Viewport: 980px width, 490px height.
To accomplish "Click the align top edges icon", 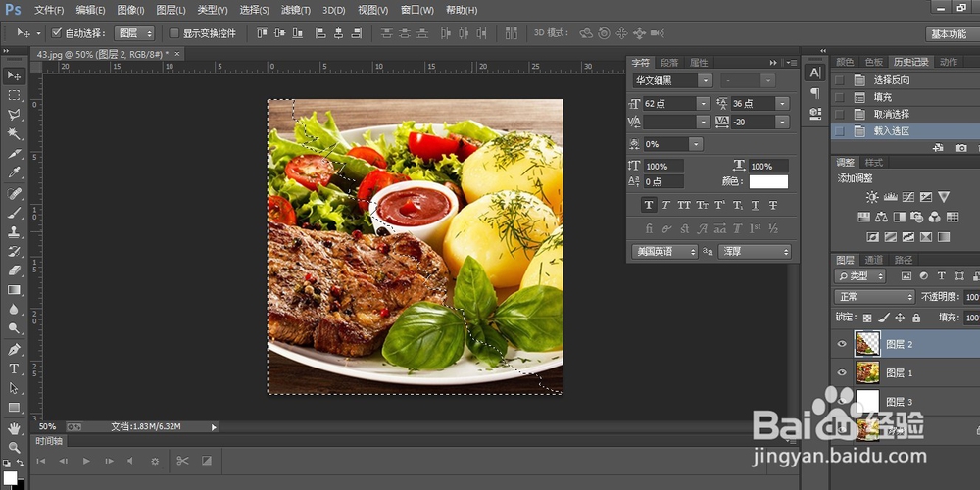I will (262, 33).
